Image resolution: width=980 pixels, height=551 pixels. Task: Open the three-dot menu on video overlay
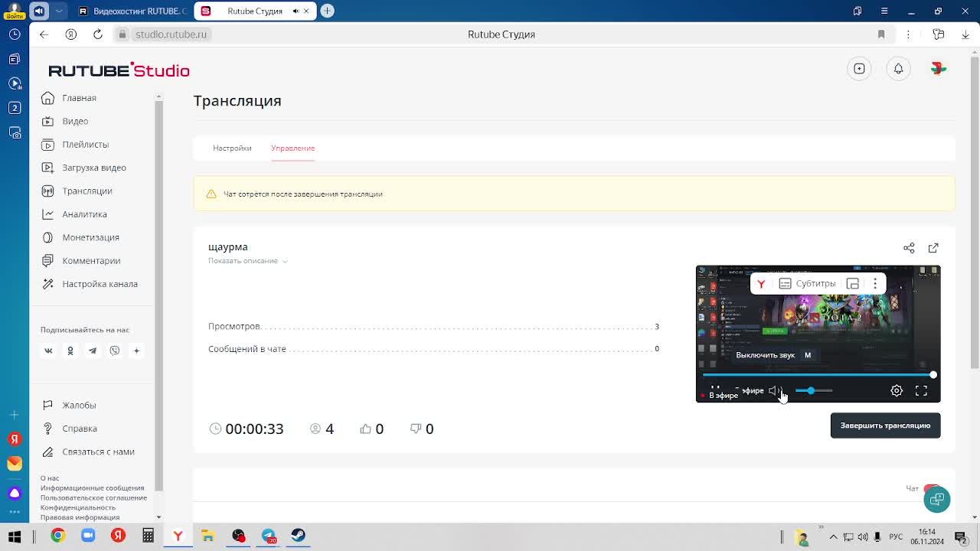[875, 283]
